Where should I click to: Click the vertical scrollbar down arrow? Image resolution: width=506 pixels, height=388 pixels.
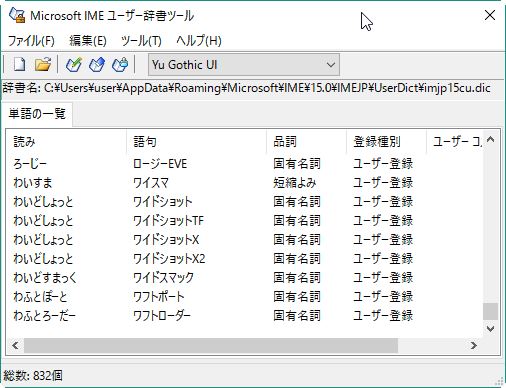(490, 329)
